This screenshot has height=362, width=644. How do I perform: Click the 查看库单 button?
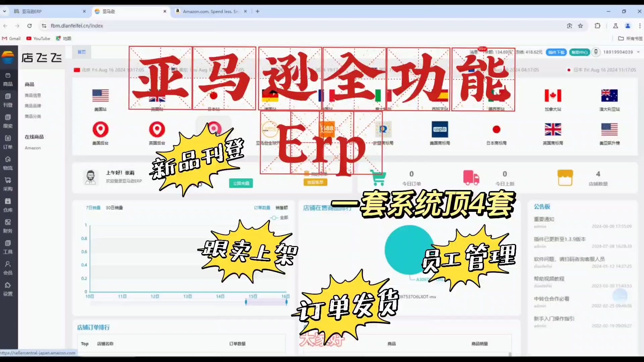tap(316, 182)
